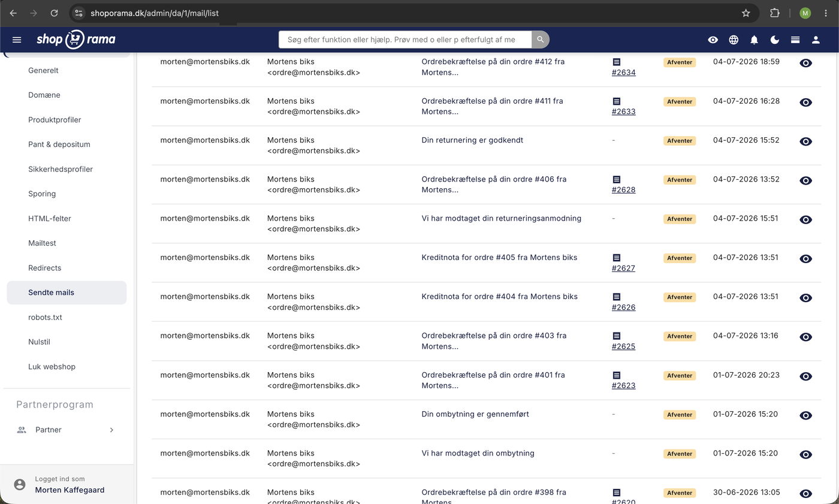Bookmark page with star icon
This screenshot has width=839, height=504.
[x=746, y=13]
